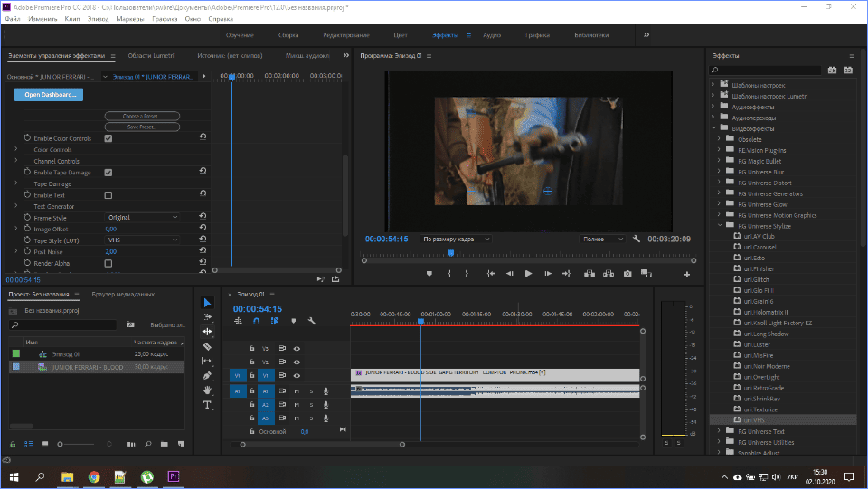Open the Маркеры menu
868x489 pixels.
[x=129, y=19]
